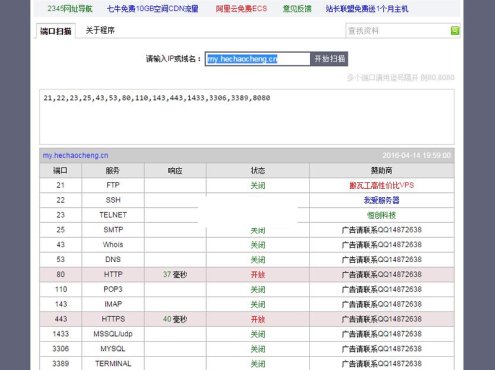Click port number 80 cell
The width and height of the screenshot is (495, 370).
click(60, 274)
